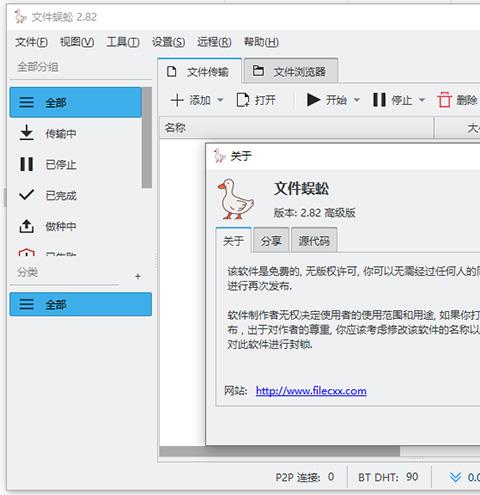Click the 版本: 2.82 高级版 text
The height and width of the screenshot is (495, 480).
pyautogui.click(x=314, y=213)
